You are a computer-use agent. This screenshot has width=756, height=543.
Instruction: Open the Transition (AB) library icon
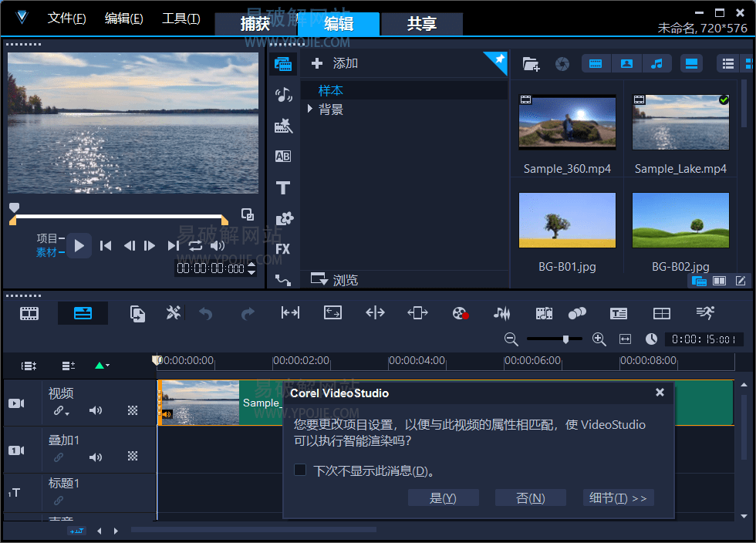[x=283, y=157]
